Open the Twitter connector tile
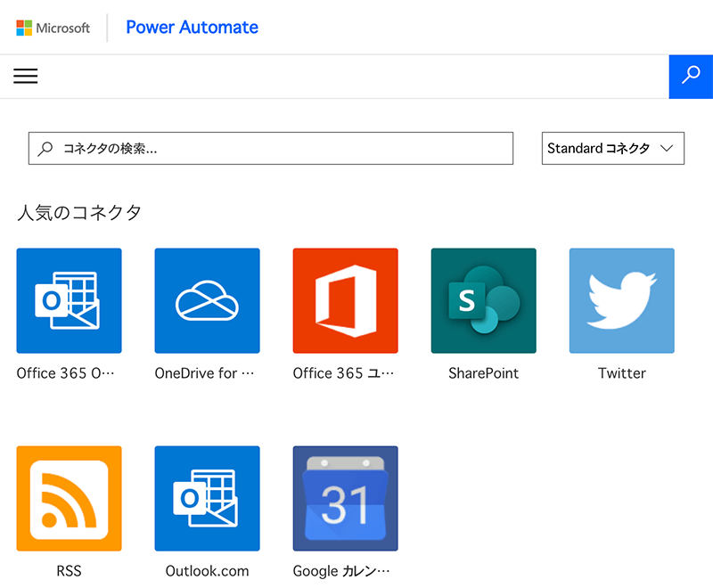Image resolution: width=713 pixels, height=588 pixels. click(x=622, y=300)
